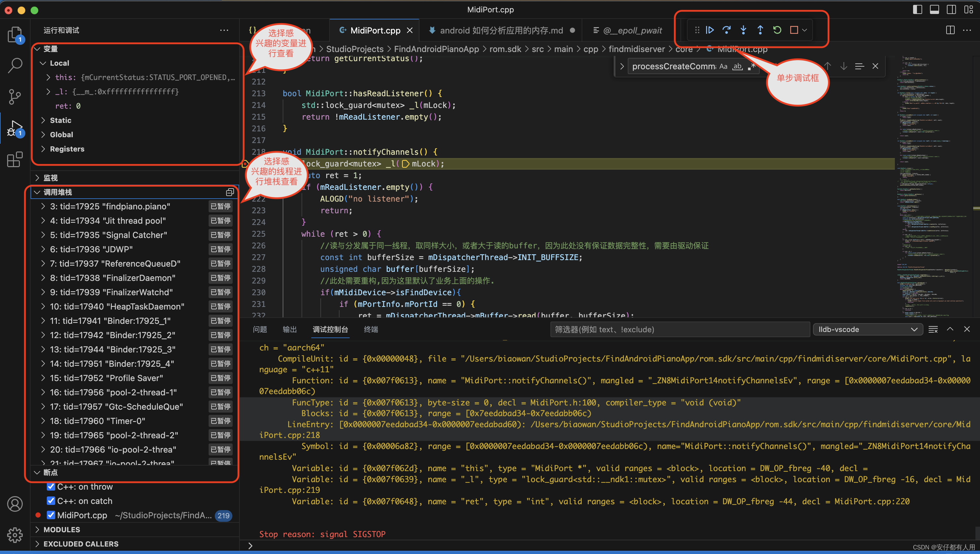The height and width of the screenshot is (554, 980).
Task: Switch to the 调试控制台 debug console tab
Action: (330, 329)
